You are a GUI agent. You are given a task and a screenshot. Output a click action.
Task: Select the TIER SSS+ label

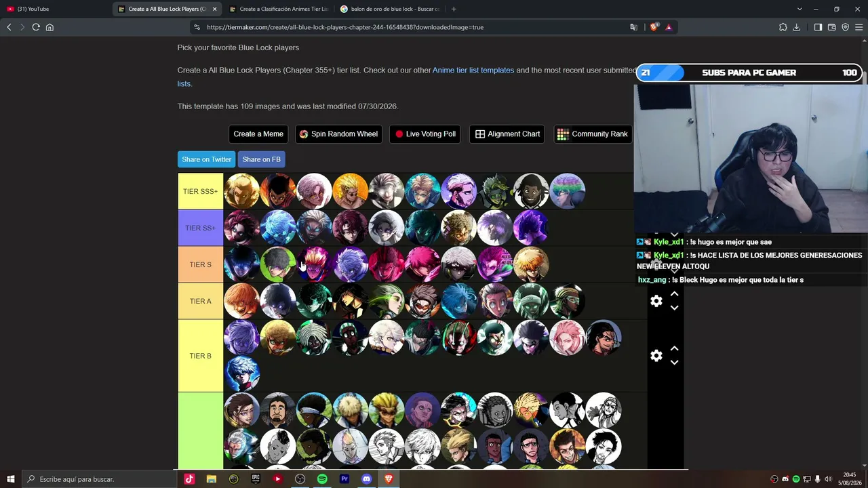pyautogui.click(x=201, y=191)
